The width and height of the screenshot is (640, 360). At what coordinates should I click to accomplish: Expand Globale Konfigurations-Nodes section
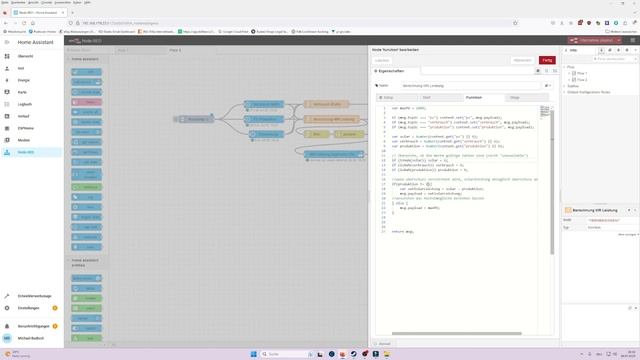565,92
